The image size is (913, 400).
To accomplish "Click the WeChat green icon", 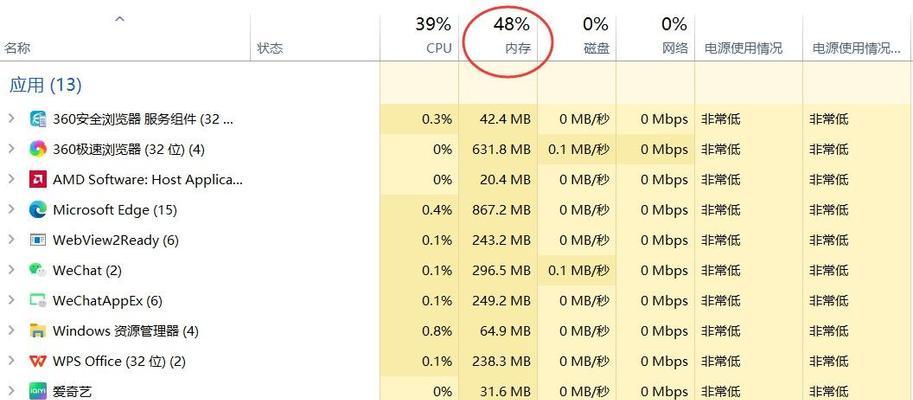I will tap(38, 270).
